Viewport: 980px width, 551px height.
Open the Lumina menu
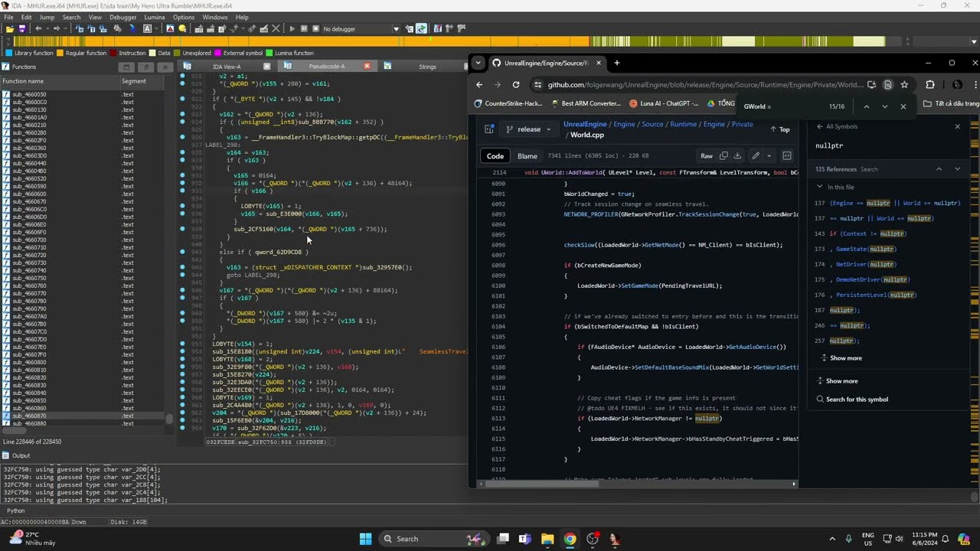pyautogui.click(x=155, y=17)
